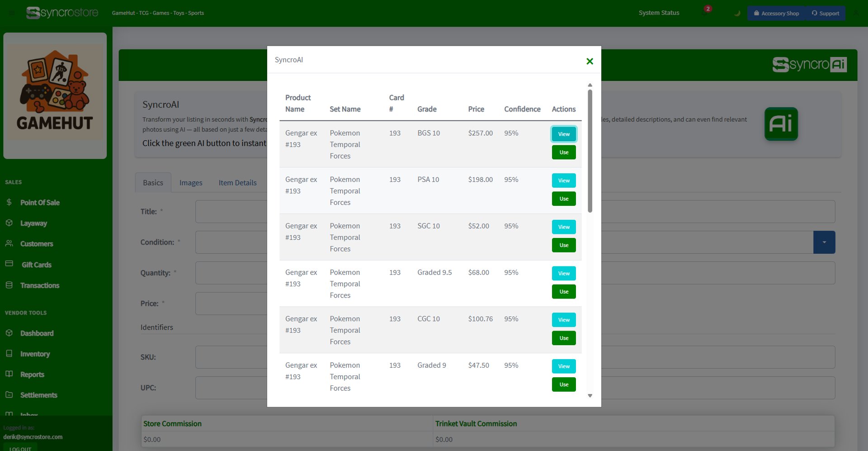Click the Confidence column header
This screenshot has height=451, width=868.
click(x=522, y=109)
